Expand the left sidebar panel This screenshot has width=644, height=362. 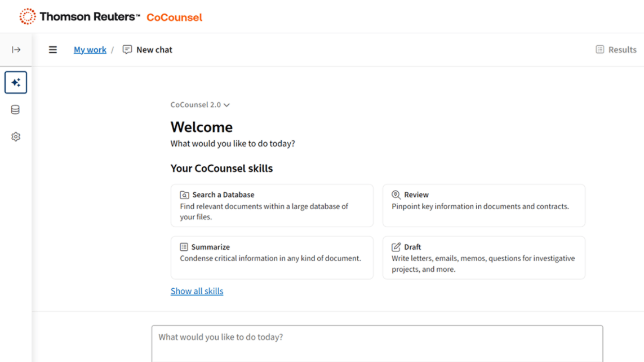[x=16, y=50]
